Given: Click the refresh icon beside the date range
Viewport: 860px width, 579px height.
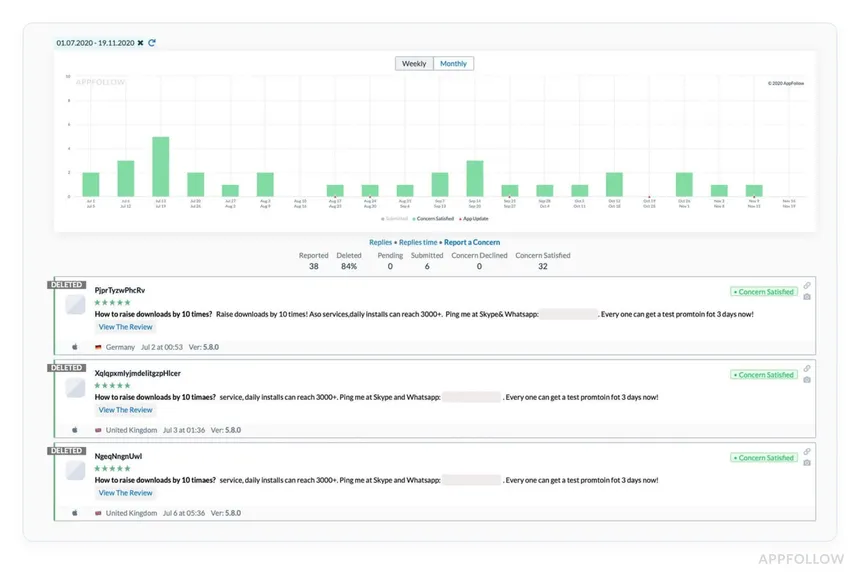Looking at the screenshot, I should (x=152, y=43).
